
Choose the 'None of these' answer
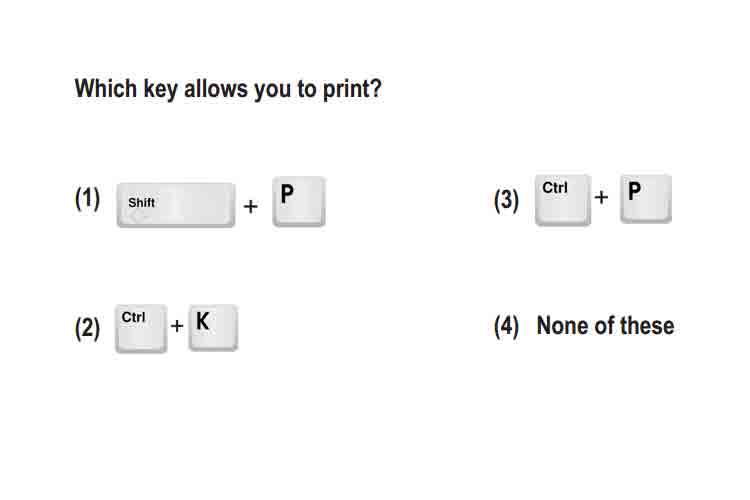(606, 326)
